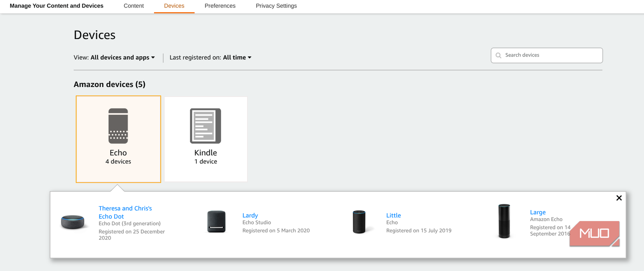Open the Lardy device link
Screen dimensions: 644x271
click(x=250, y=215)
